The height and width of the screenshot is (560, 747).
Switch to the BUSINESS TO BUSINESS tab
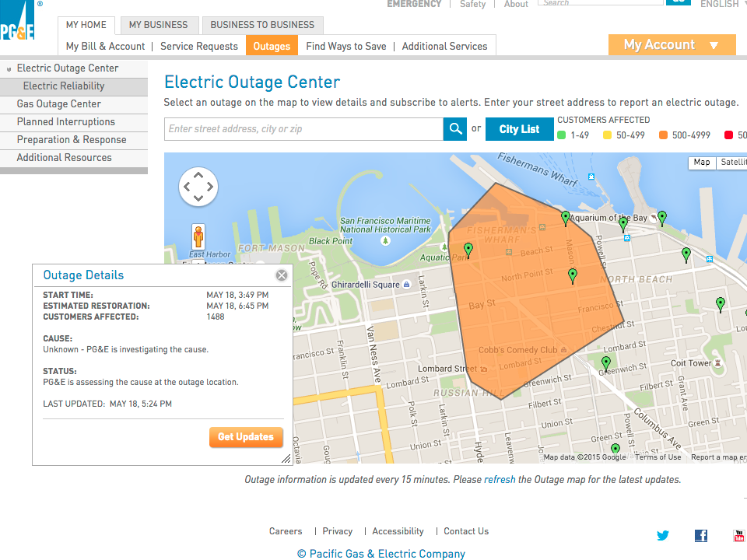[262, 25]
